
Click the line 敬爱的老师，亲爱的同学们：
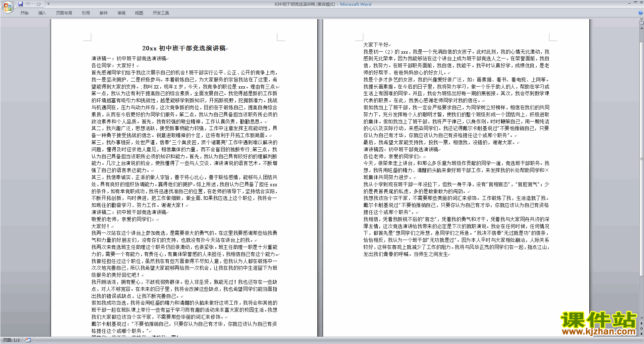point(123,219)
